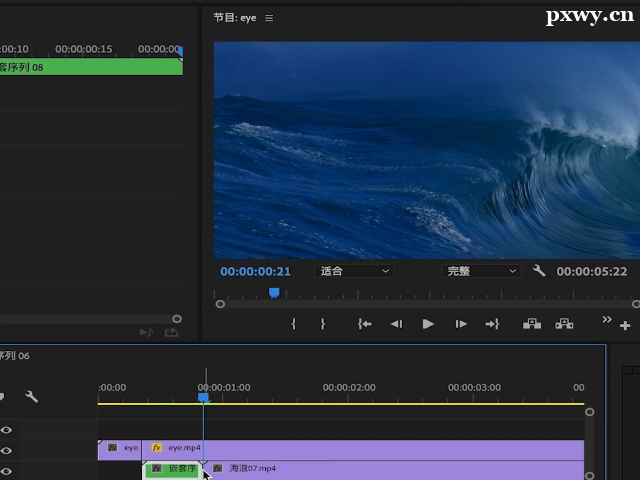Click Mark Out bracket icon
Screen dimensions: 640x480
point(323,324)
